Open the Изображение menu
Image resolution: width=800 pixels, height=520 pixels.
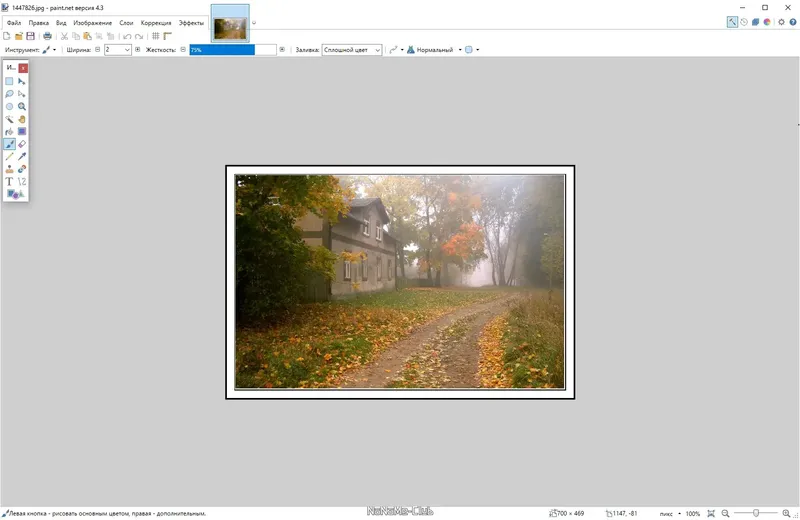(92, 22)
